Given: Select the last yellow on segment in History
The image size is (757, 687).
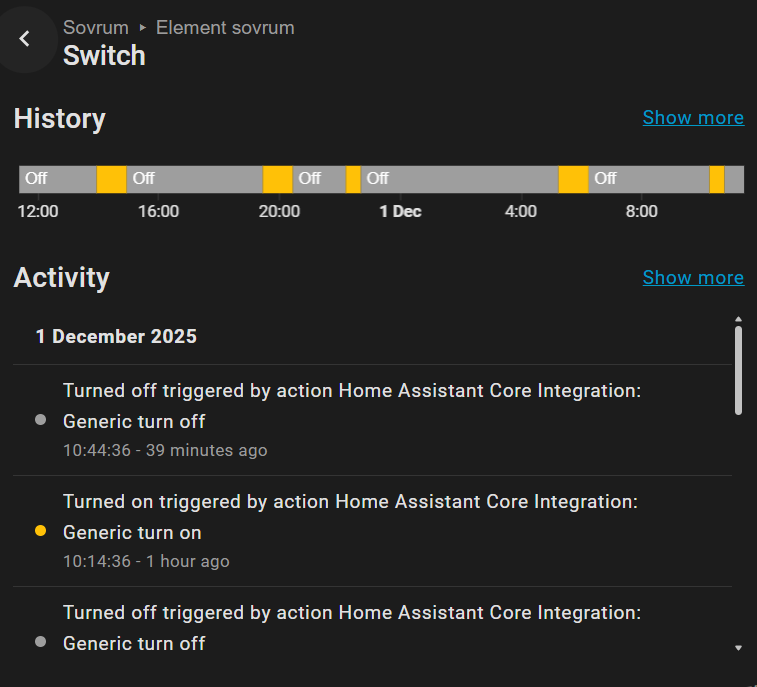Looking at the screenshot, I should click(717, 179).
